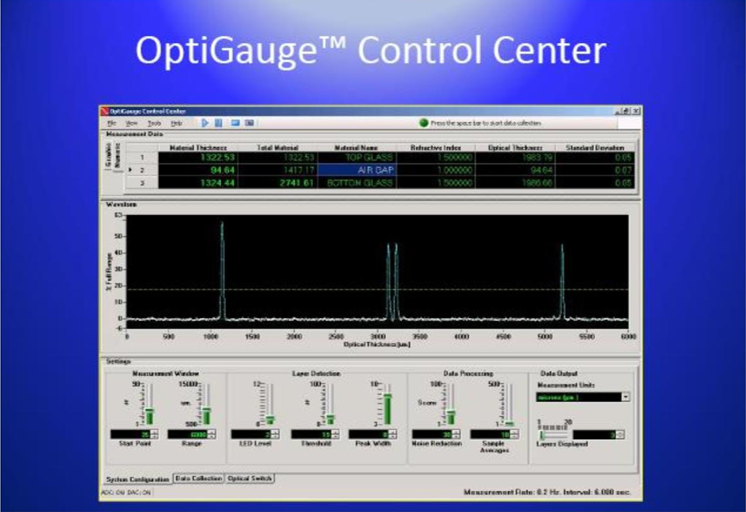Click the 2741.61 Total Material cell
The width and height of the screenshot is (746, 512).
pos(277,183)
